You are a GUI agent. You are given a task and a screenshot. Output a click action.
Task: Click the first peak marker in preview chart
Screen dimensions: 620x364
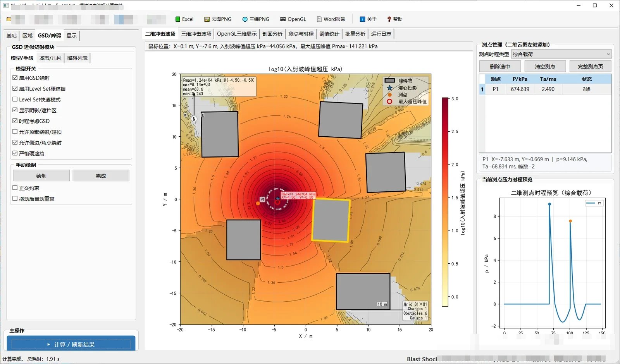tap(549, 204)
